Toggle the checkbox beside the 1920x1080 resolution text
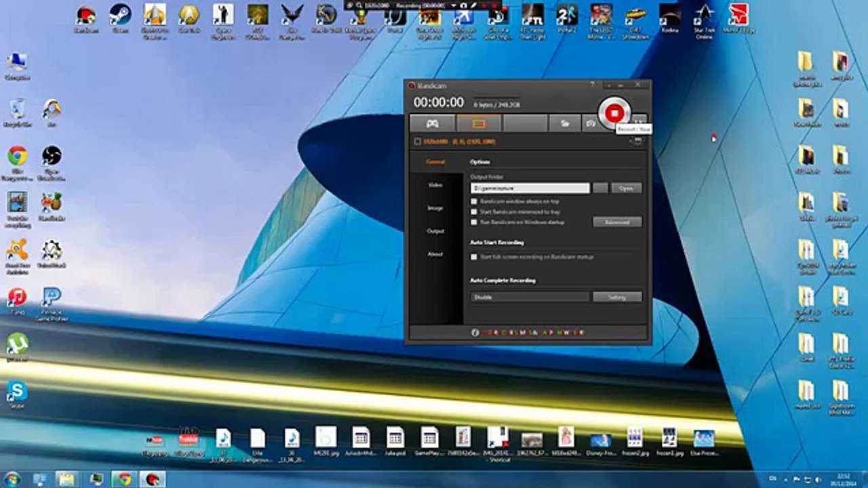Screen dimensions: 868x488 (x=417, y=142)
